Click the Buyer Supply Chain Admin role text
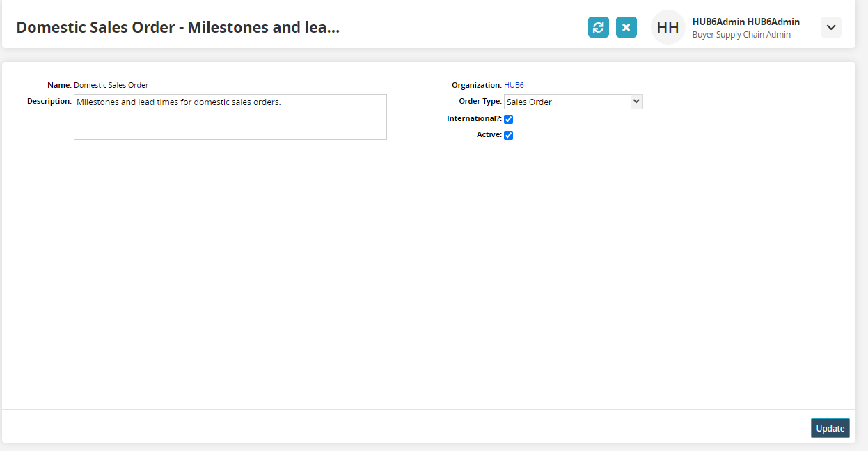Viewport: 868px width, 451px height. click(741, 35)
